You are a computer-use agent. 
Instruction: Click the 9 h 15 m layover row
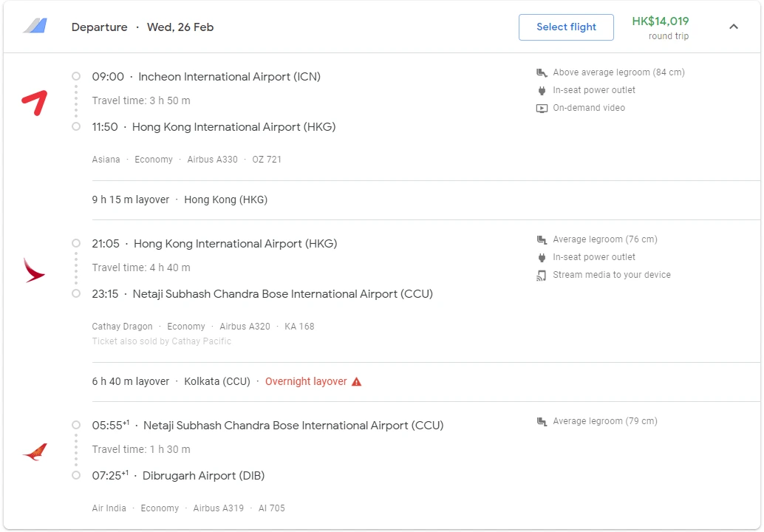(x=180, y=199)
